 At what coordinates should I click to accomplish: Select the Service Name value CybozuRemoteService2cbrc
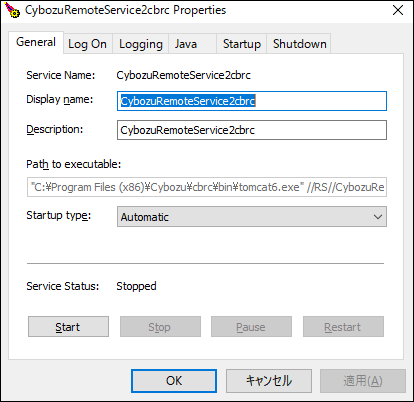(184, 75)
